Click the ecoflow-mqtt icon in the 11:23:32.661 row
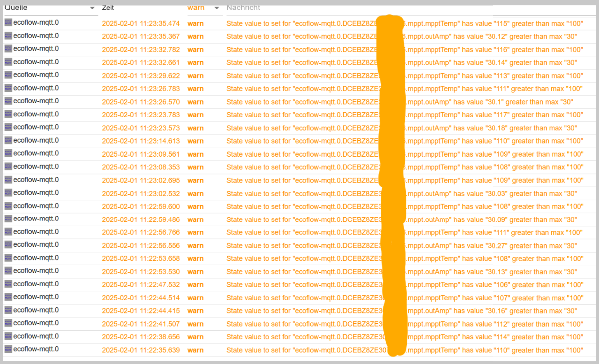The width and height of the screenshot is (599, 364). (x=8, y=62)
